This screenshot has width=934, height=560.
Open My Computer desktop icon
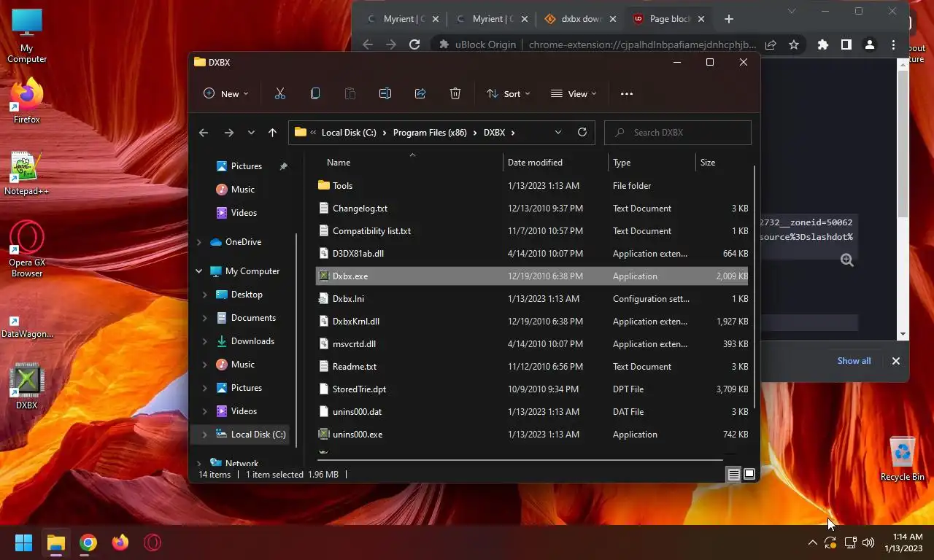[x=27, y=36]
